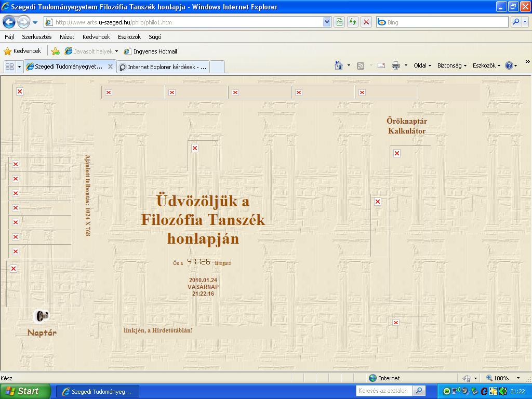Screen dimensions: 532x399
Task: Click the Safely Remove Hardware tray icon
Action: pos(474,392)
